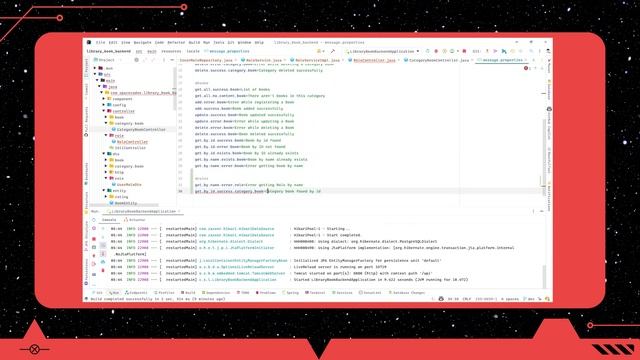
Task: Open the Spring tool window button
Action: pos(290,293)
